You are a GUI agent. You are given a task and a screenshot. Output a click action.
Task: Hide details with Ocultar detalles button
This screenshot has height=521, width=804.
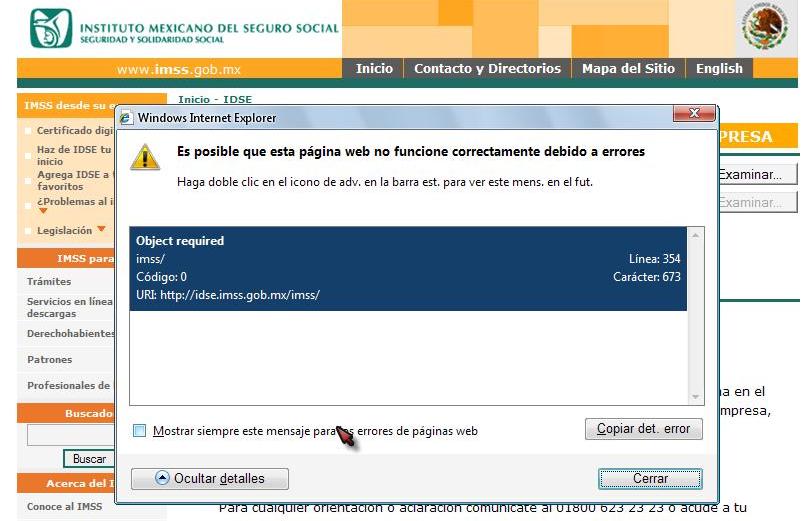tap(210, 478)
